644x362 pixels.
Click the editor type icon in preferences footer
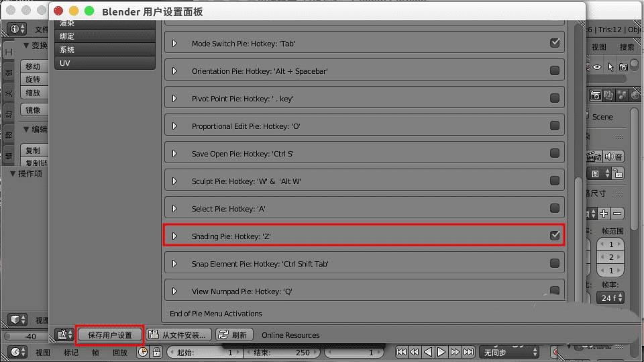64,334
